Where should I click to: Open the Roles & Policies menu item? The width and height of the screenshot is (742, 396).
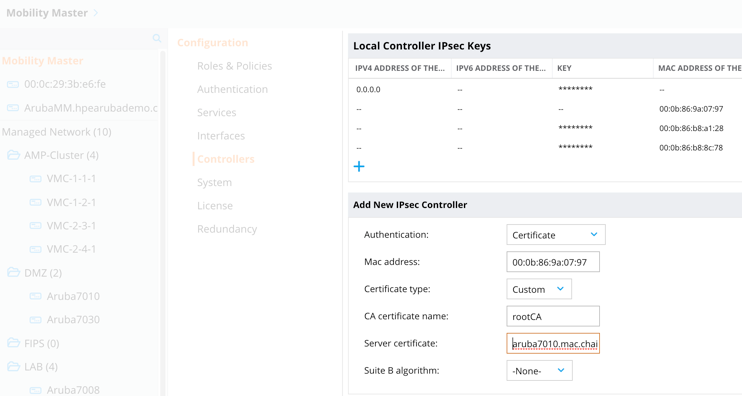[234, 66]
